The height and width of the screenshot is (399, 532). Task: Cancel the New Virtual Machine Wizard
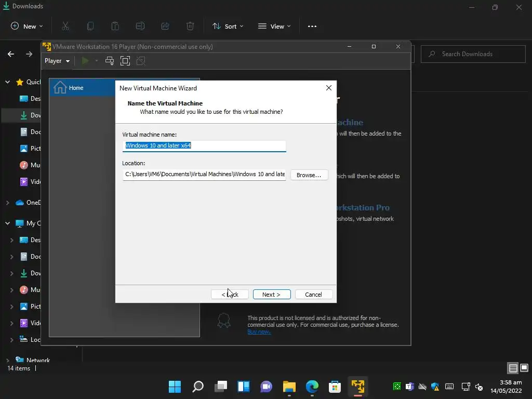(x=313, y=295)
